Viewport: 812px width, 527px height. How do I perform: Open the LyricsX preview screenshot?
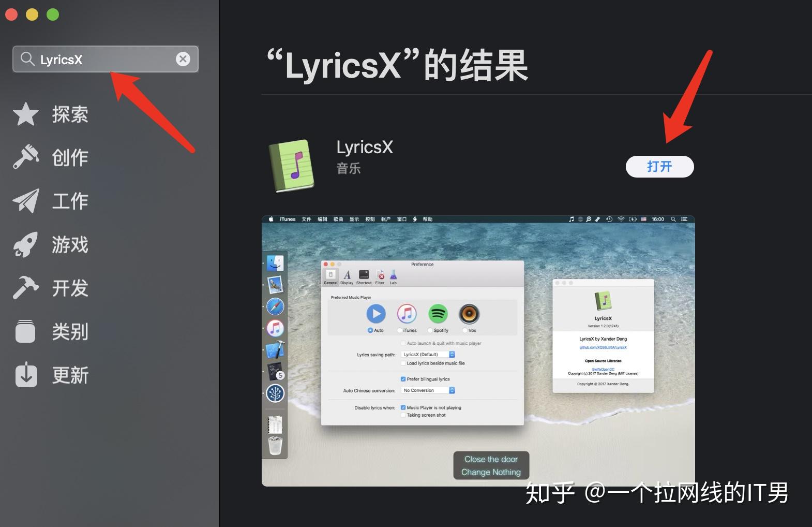click(x=478, y=351)
